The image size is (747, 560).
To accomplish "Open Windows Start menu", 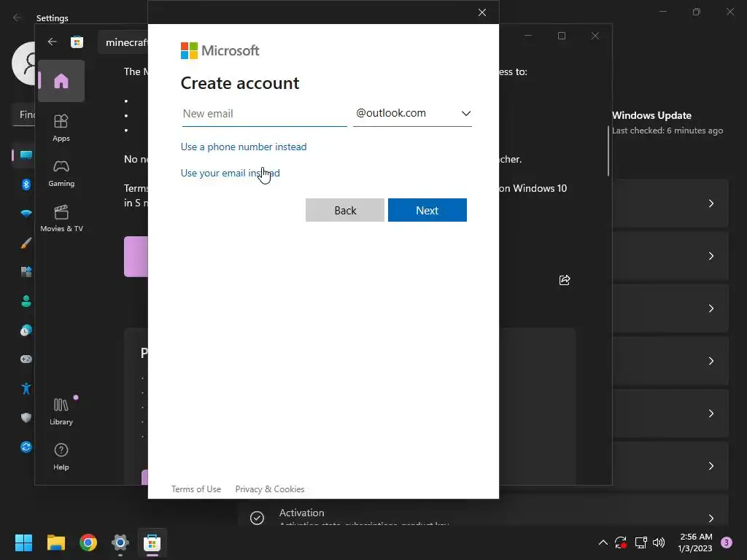I will (x=23, y=542).
